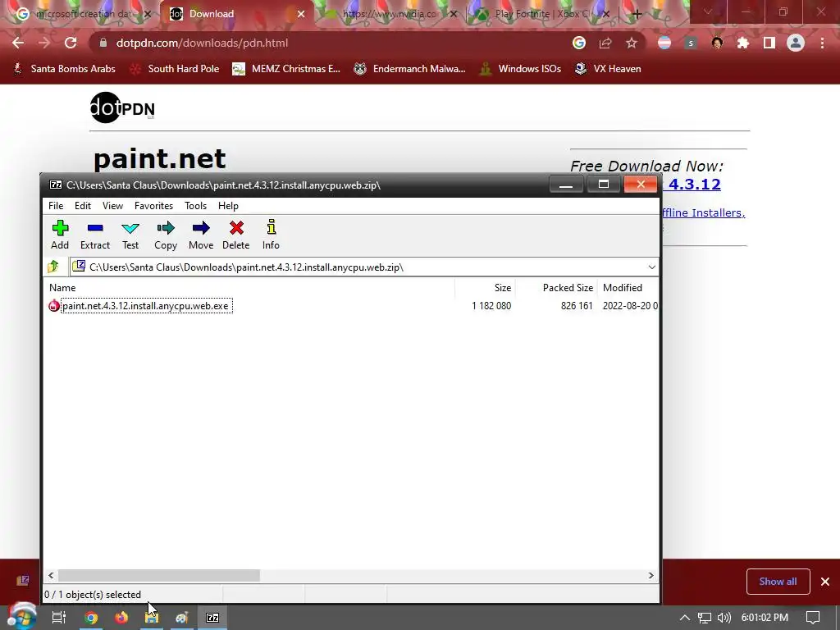
Task: Expand the 7-Zip address path dropdown
Action: tap(651, 267)
